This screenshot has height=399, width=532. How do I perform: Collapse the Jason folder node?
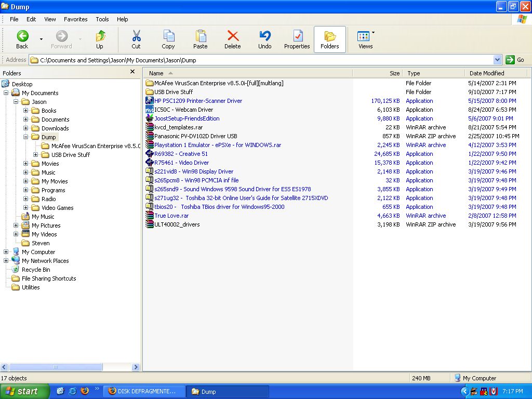coord(16,101)
